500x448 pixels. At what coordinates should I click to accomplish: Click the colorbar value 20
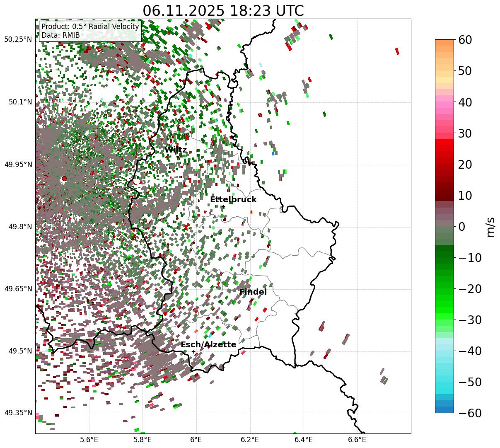465,165
